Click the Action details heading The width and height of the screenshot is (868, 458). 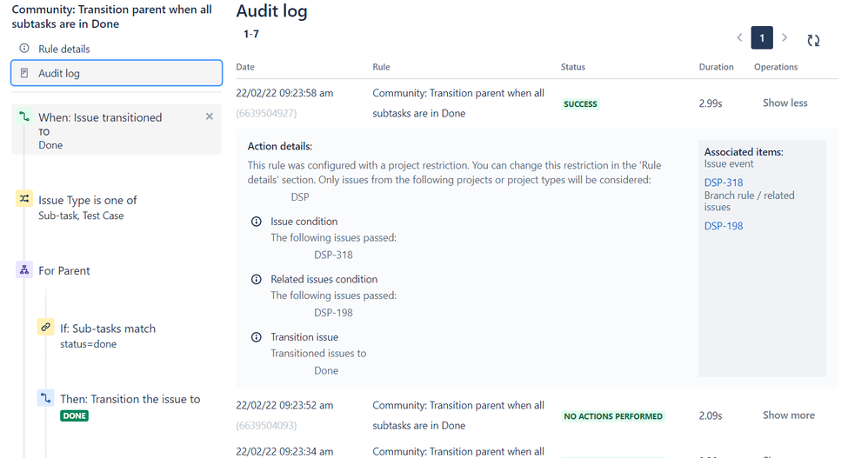pos(279,146)
